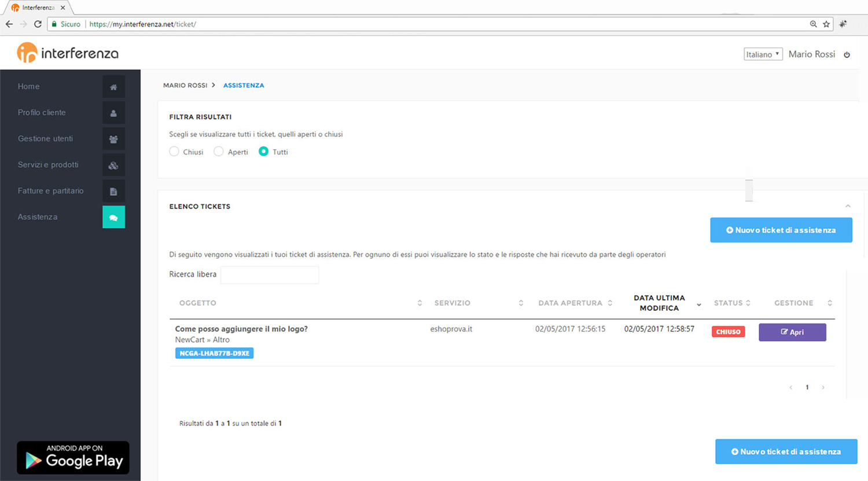
Task: Click the opening date 02/05/2017 12:56:15
Action: (x=570, y=329)
